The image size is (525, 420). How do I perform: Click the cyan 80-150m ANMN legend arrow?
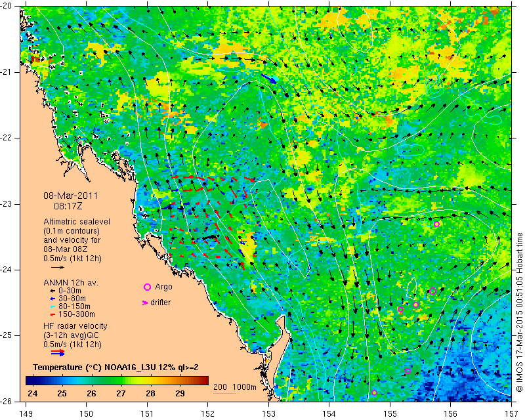52,306
